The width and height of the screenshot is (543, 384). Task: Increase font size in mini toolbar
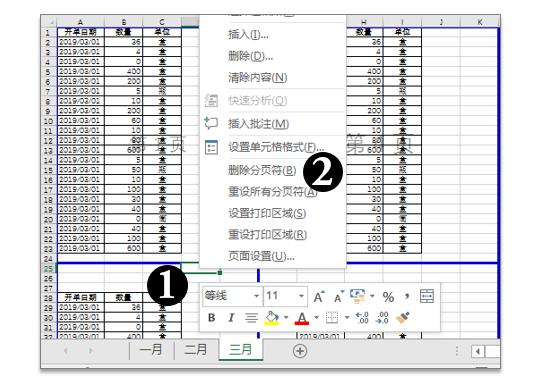click(x=319, y=297)
